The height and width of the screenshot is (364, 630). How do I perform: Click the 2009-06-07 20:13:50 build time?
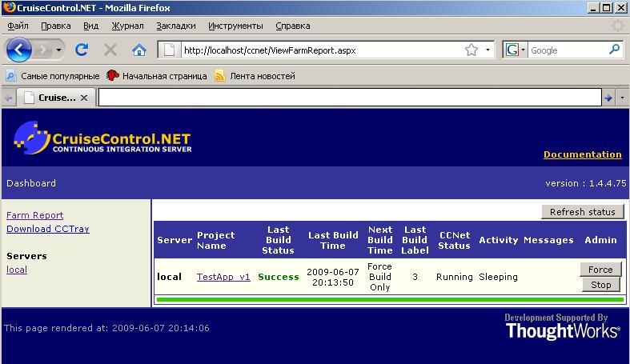pos(333,277)
